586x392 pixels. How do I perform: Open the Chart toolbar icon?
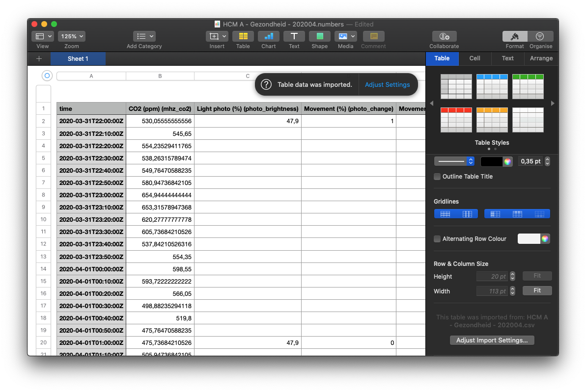coord(268,36)
